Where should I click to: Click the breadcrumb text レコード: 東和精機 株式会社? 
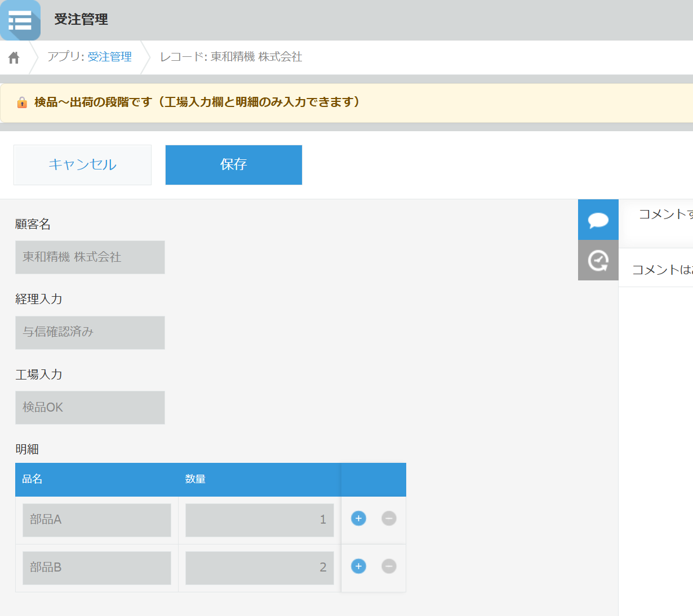[231, 57]
